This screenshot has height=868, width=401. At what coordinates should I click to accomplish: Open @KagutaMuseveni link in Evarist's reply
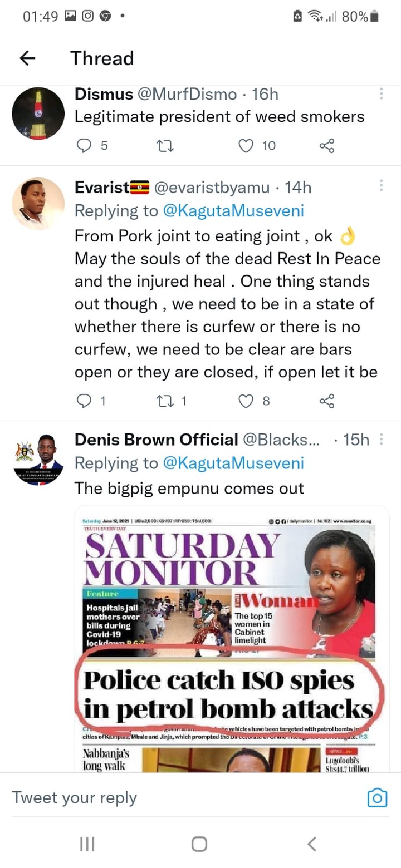233,211
